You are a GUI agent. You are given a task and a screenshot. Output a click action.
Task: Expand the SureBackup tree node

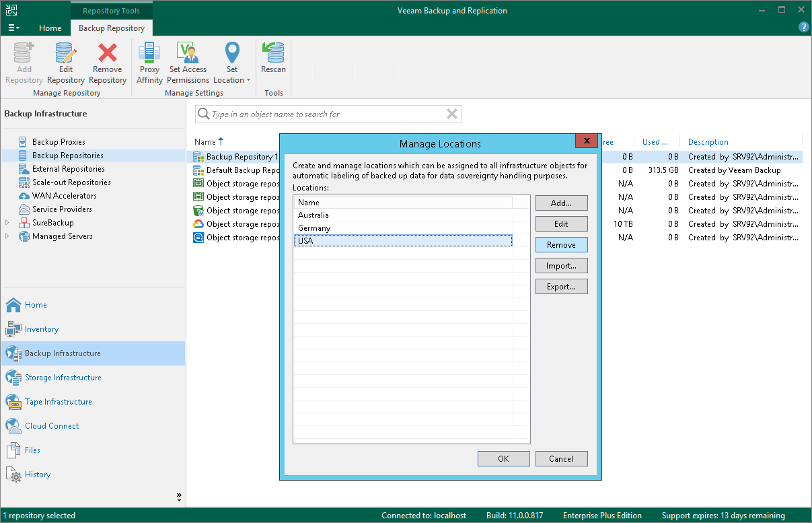point(8,223)
